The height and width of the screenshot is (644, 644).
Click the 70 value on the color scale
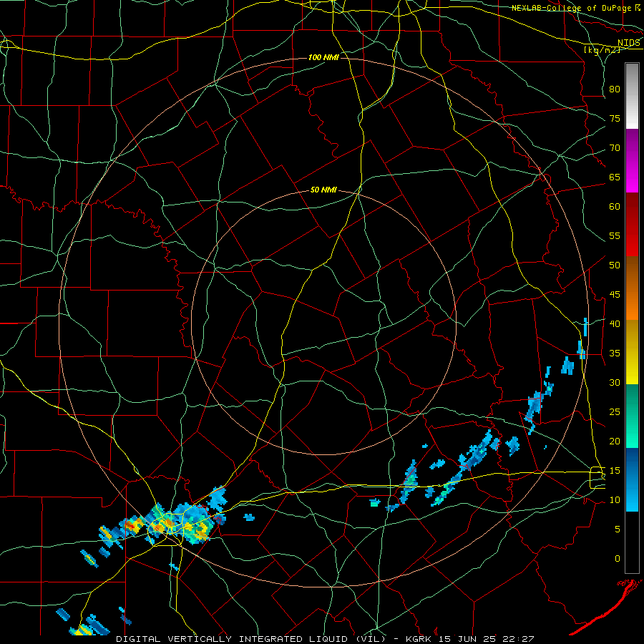(x=615, y=148)
